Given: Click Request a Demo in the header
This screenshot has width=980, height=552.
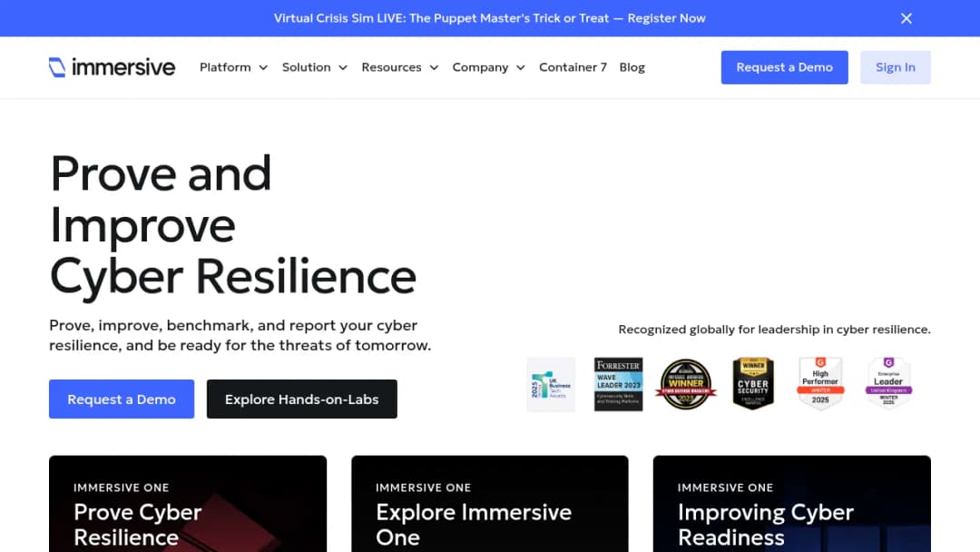Looking at the screenshot, I should click(784, 67).
